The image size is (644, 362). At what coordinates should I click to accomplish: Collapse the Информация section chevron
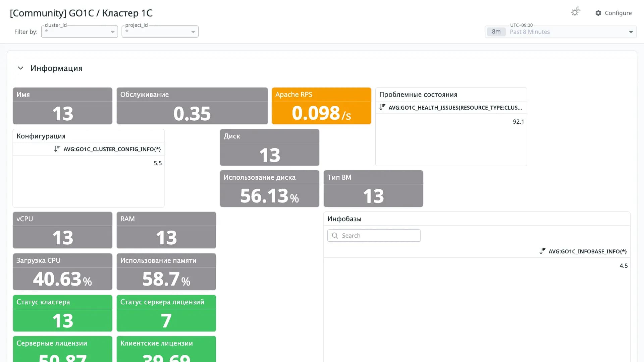point(20,68)
